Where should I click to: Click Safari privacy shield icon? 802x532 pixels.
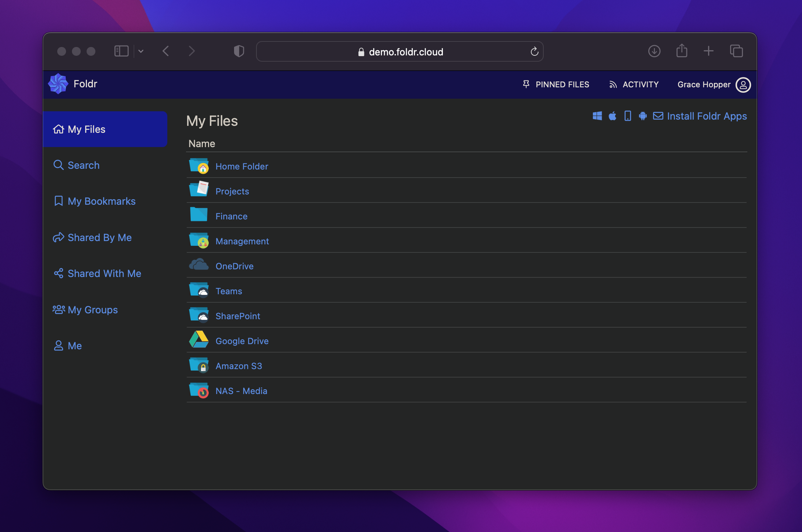click(239, 51)
